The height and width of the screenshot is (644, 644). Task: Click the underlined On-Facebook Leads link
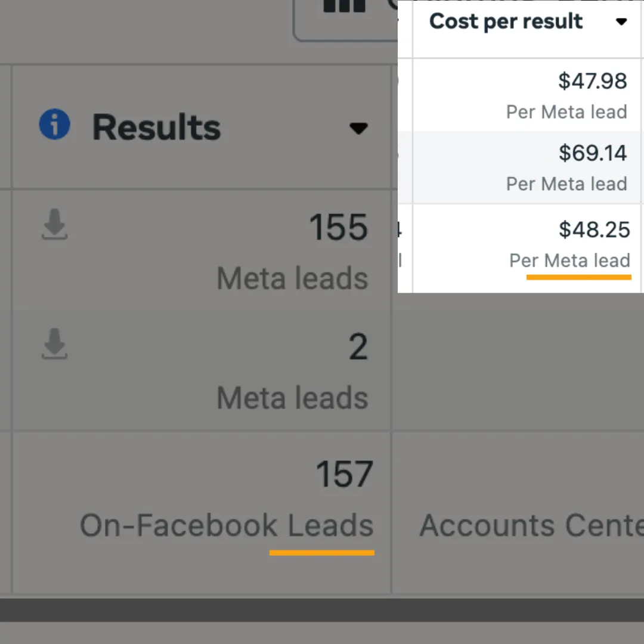pyautogui.click(x=227, y=525)
